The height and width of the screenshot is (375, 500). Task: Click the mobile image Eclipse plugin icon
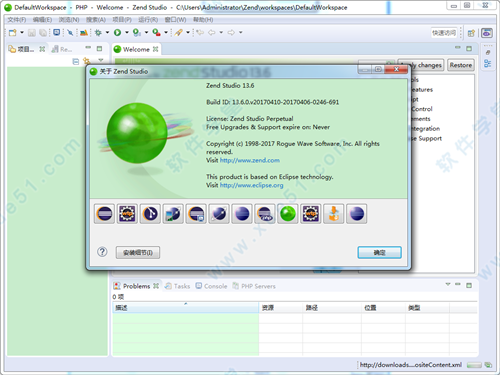click(173, 214)
